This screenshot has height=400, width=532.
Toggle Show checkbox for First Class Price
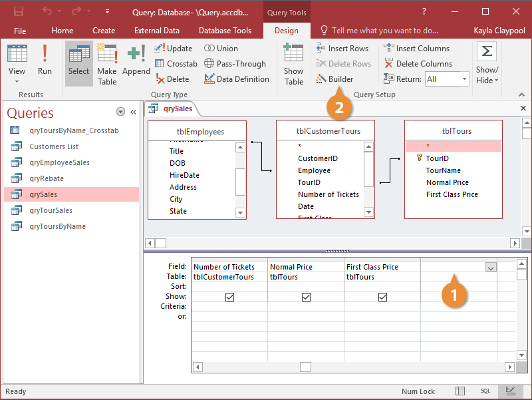(x=382, y=297)
